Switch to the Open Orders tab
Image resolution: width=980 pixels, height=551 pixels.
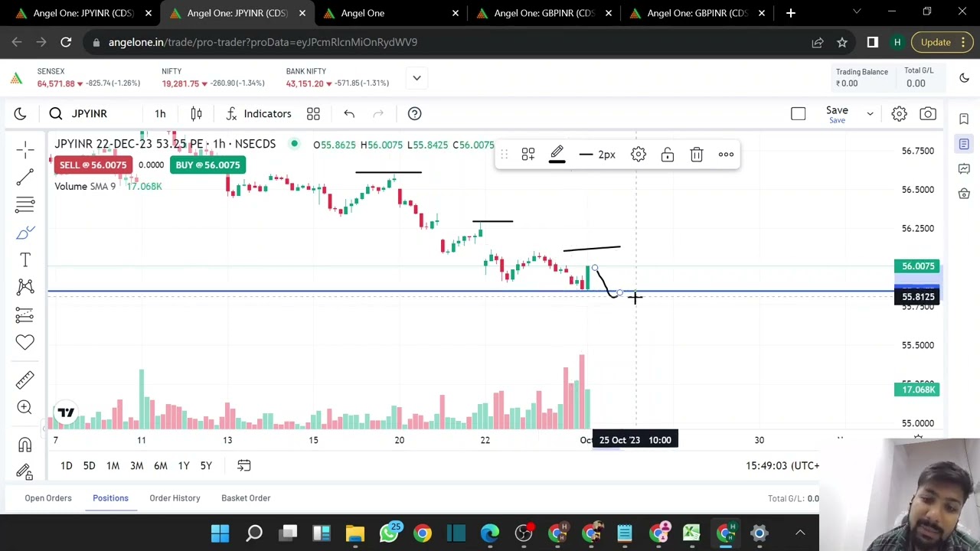(x=47, y=498)
